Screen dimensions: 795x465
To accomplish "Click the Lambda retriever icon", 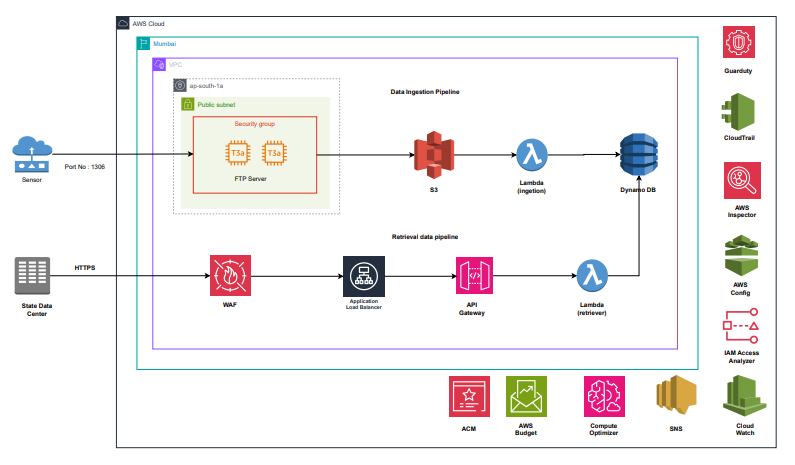I will [594, 274].
